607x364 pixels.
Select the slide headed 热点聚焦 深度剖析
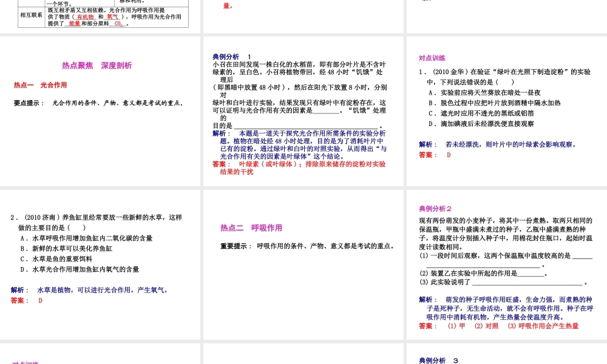pos(100,112)
